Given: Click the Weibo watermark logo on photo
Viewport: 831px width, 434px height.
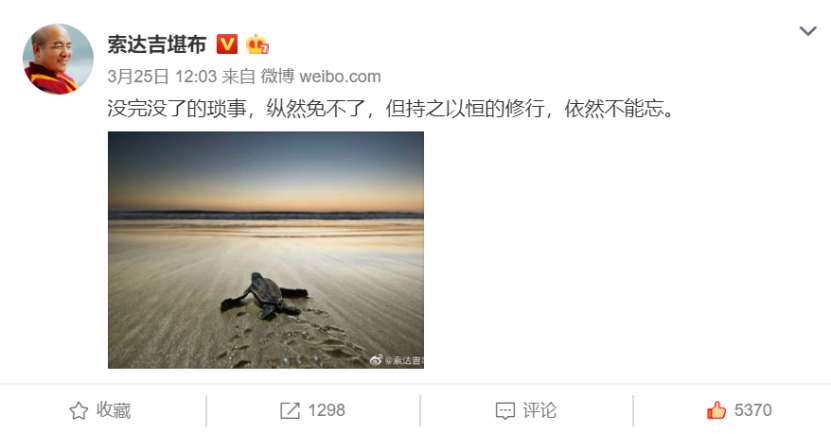Looking at the screenshot, I should (376, 360).
